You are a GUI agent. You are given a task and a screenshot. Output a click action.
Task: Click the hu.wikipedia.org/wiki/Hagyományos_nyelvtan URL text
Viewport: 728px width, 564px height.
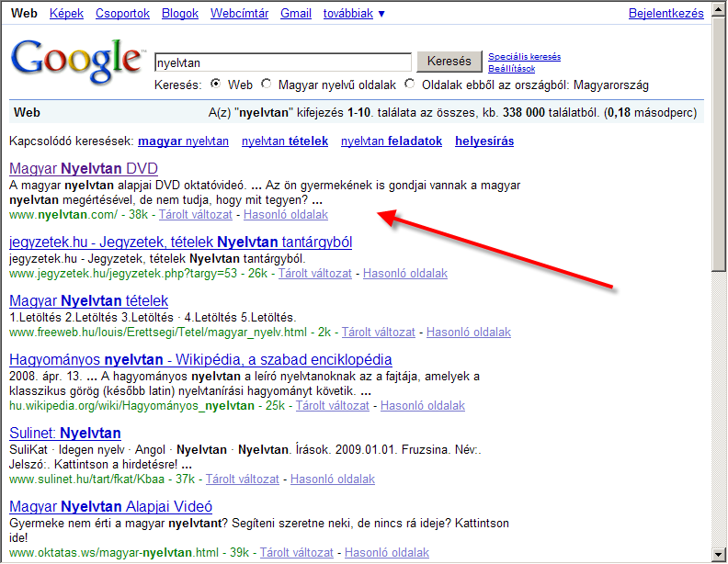(131, 406)
